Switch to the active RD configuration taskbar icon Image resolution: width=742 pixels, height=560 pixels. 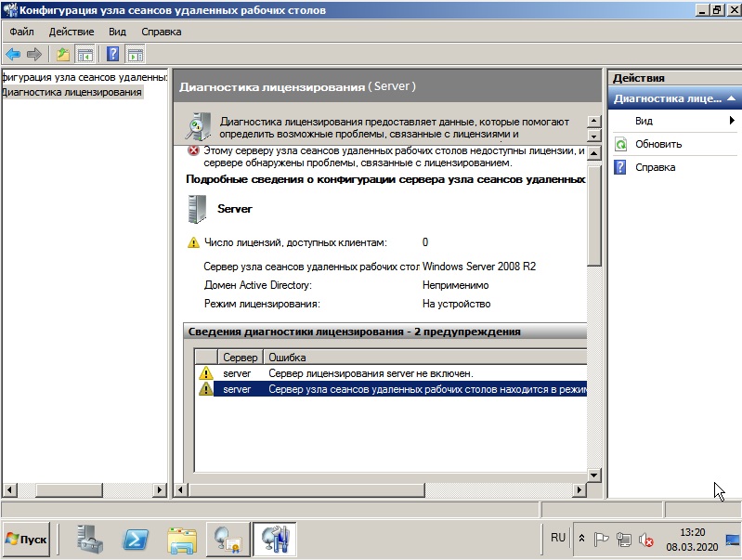[x=275, y=540]
